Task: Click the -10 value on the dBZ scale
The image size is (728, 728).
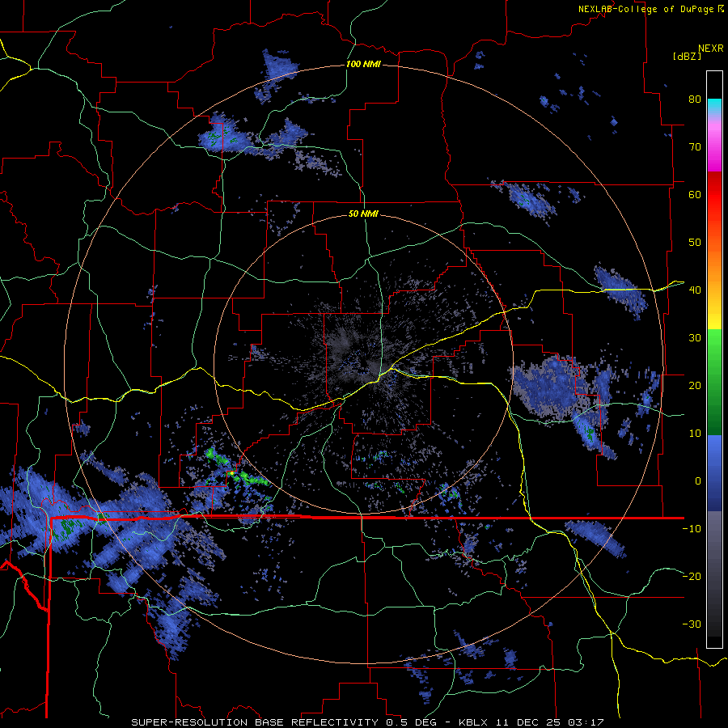Action: [692, 529]
